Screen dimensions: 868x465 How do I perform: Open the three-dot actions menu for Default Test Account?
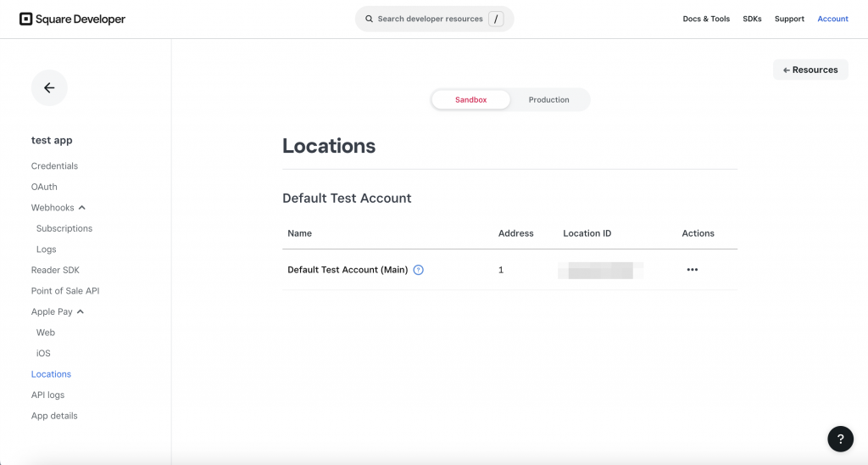coord(692,270)
